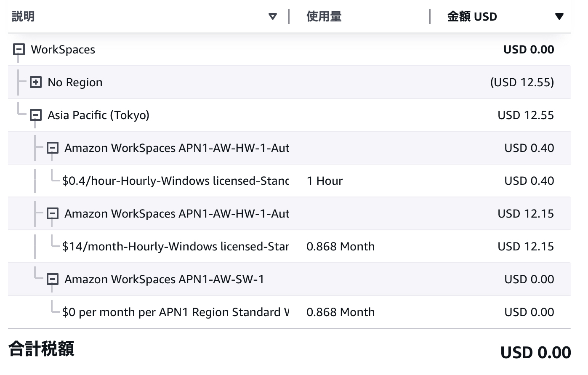Select the WorkSpaces total USD 0.00
The image size is (588, 375).
[x=529, y=50]
